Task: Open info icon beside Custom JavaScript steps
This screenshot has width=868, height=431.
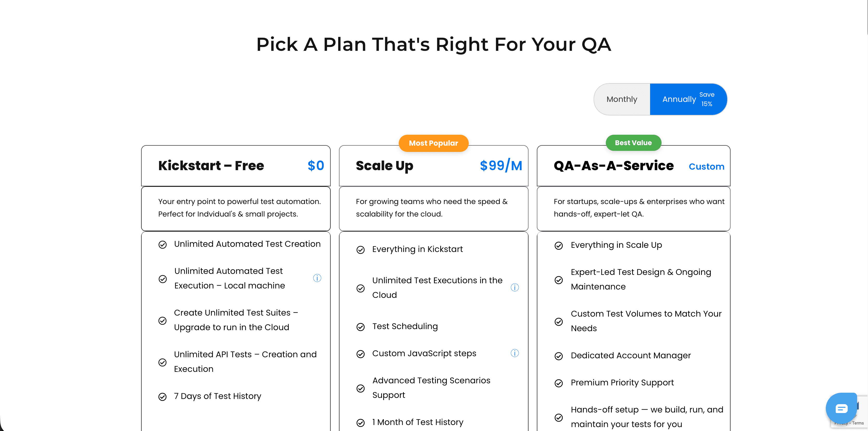Action: tap(515, 353)
